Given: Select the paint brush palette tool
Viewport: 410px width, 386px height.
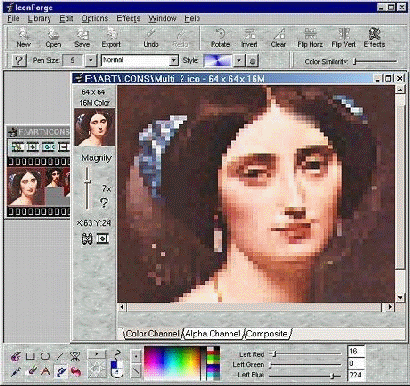Looking at the screenshot, I should click(15, 357).
